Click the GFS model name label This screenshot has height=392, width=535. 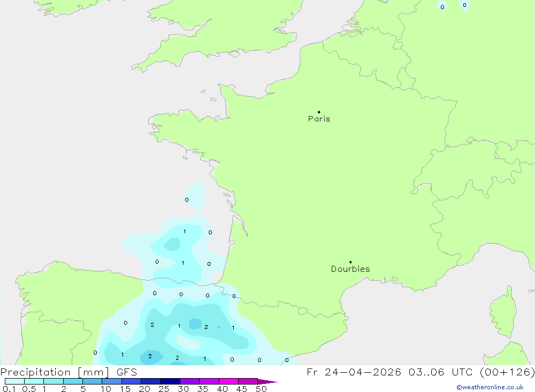pyautogui.click(x=127, y=372)
